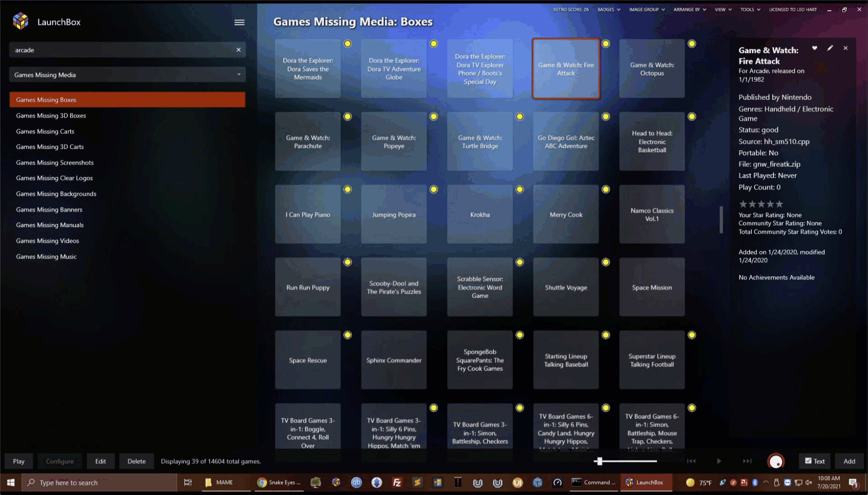Clear the arcade search text
Image resolution: width=868 pixels, height=495 pixels.
(238, 50)
